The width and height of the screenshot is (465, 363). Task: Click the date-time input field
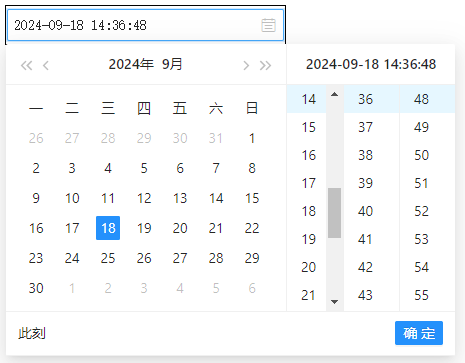[146, 25]
